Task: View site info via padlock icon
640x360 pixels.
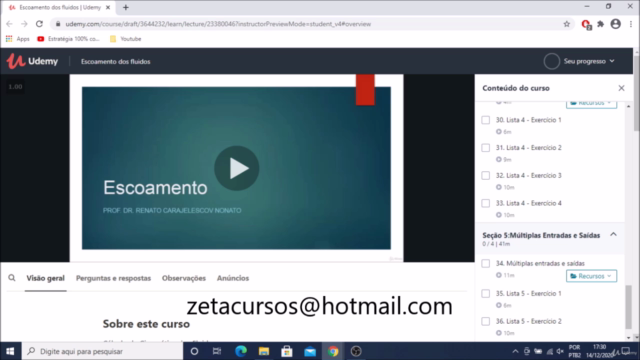Action: point(58,24)
